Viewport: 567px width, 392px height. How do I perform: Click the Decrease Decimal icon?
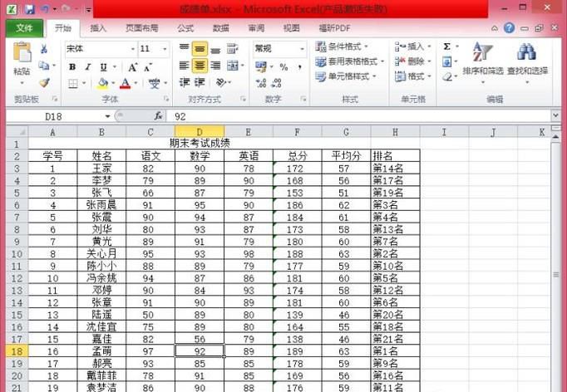(x=277, y=83)
